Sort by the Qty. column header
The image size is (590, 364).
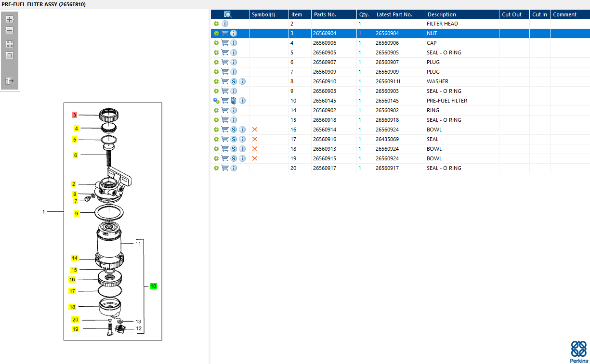click(365, 14)
